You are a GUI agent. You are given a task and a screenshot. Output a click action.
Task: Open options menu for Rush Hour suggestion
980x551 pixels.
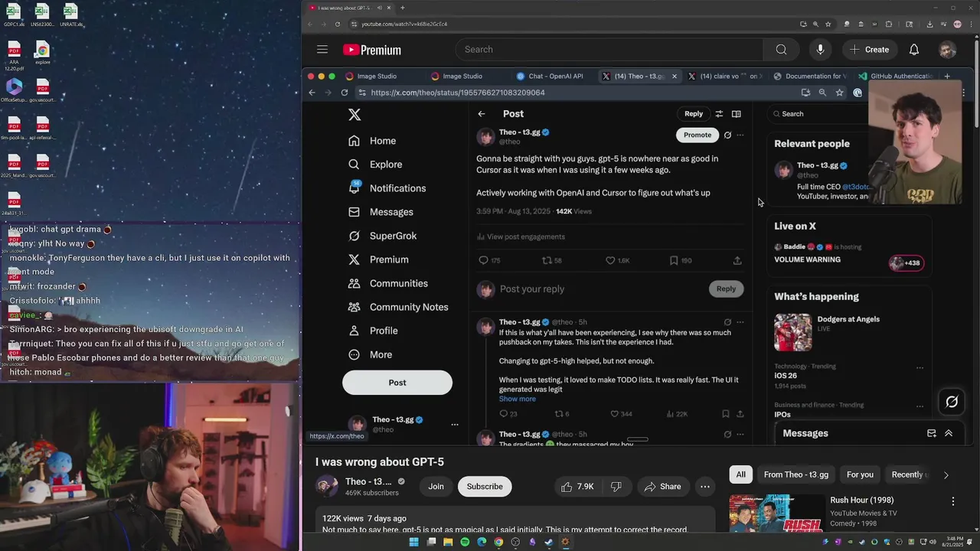pyautogui.click(x=953, y=501)
